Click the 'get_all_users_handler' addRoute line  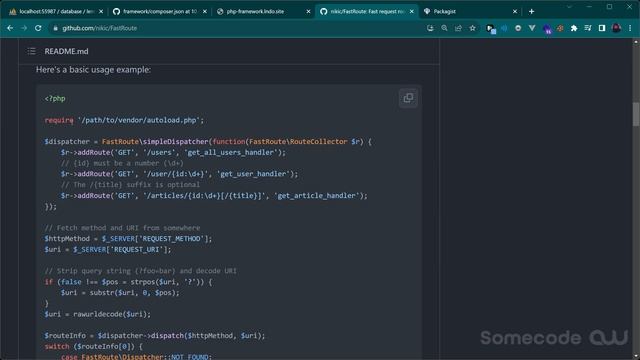[x=173, y=152]
